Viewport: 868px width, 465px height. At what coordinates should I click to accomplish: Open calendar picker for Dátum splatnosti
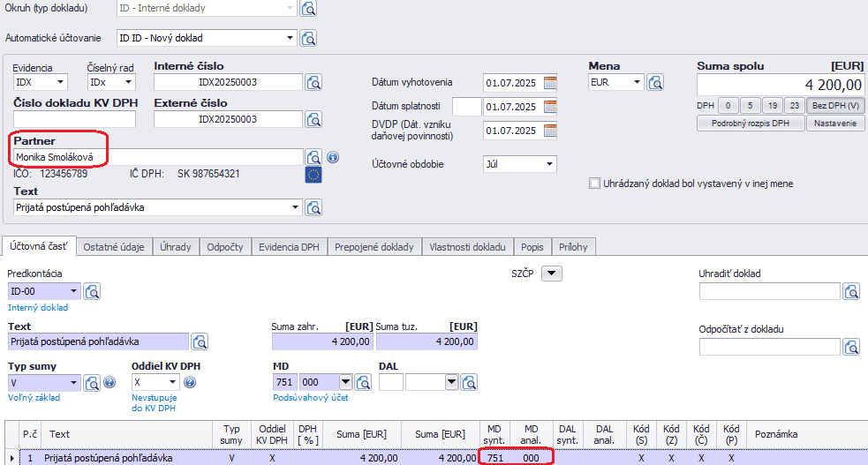(550, 107)
